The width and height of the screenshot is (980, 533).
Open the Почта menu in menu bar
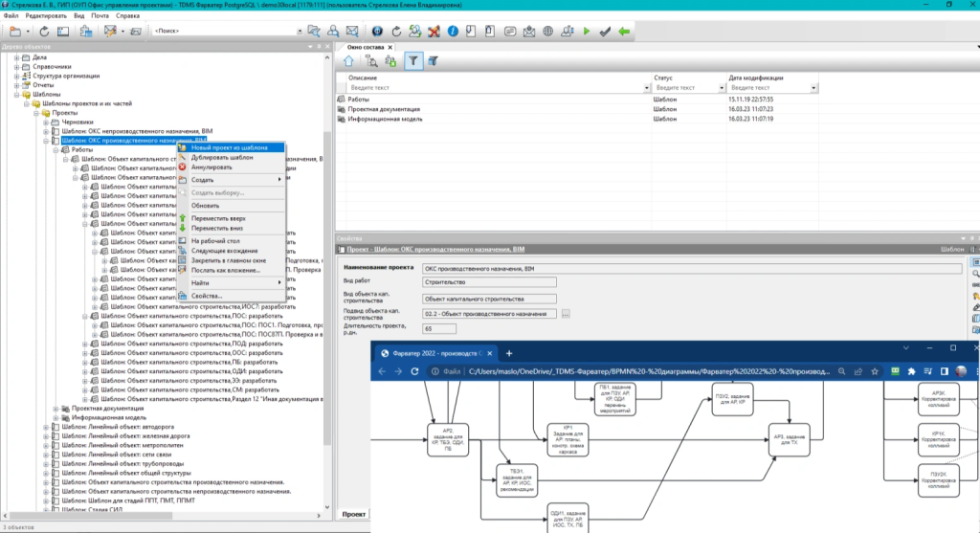[100, 16]
